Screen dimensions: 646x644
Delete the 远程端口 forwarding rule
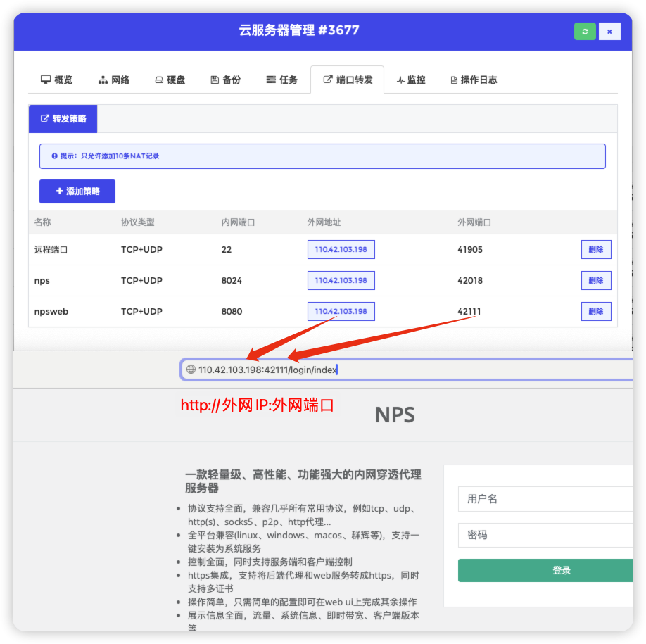[596, 249]
